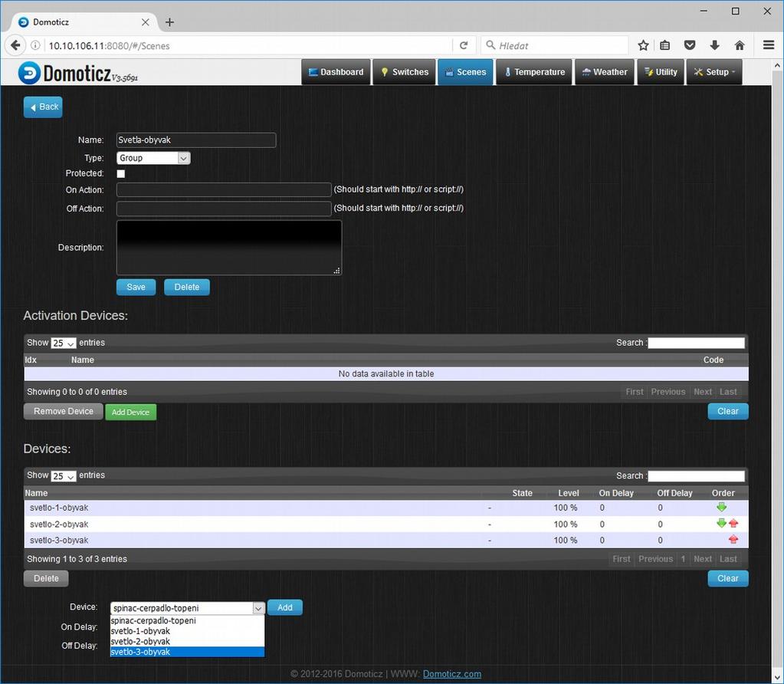
Task: Click inside the Description text area
Action: 229,248
